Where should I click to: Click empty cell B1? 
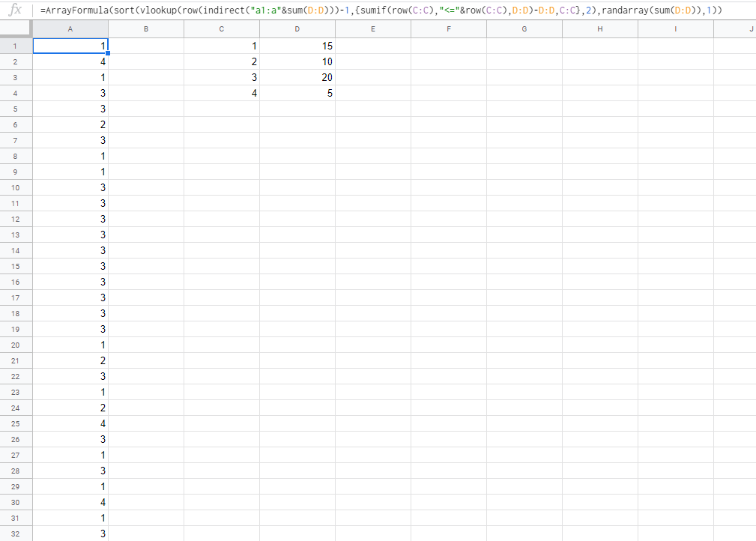146,46
